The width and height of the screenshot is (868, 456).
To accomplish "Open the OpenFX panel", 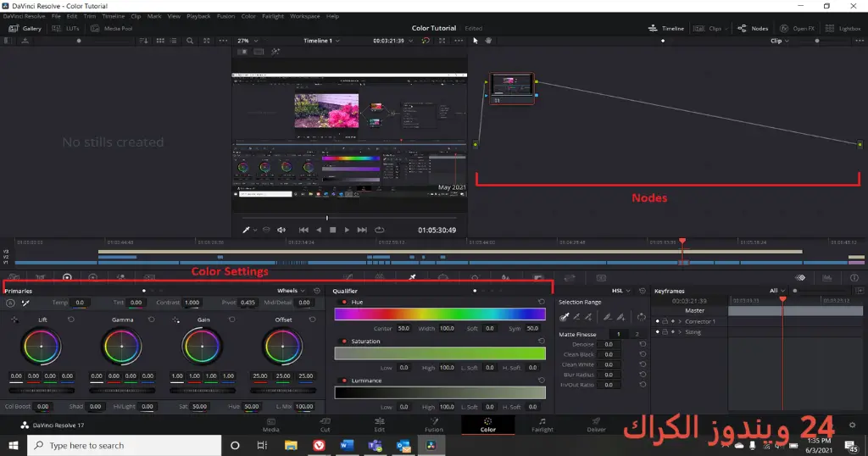I will [797, 28].
